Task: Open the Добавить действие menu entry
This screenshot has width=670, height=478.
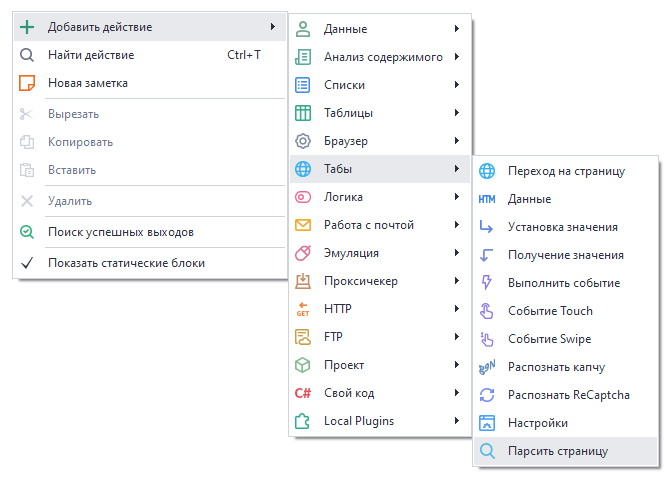Action: coord(100,26)
